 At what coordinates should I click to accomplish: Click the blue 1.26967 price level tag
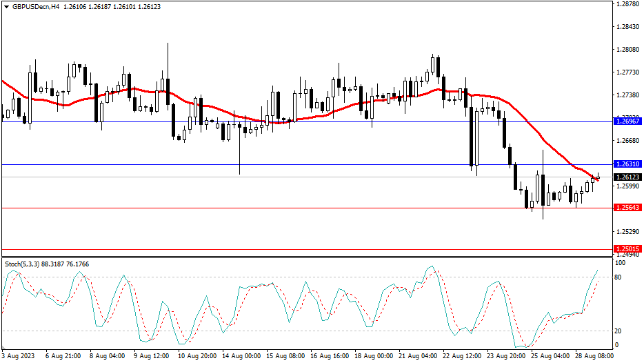click(628, 121)
